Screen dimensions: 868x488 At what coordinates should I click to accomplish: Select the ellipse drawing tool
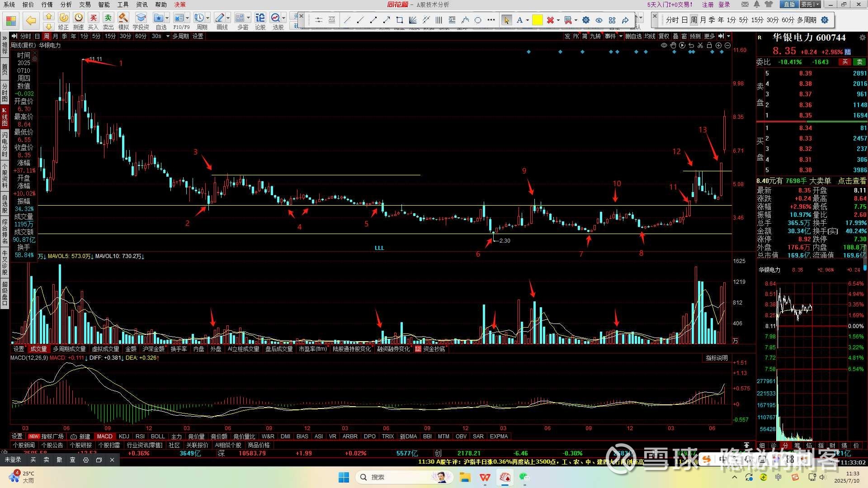click(478, 20)
